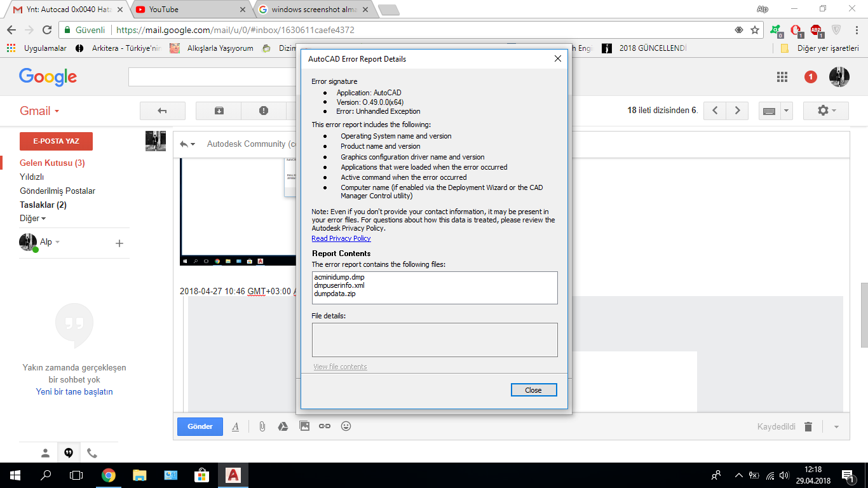The width and height of the screenshot is (868, 488).
Task: Open the Taslaklar (2) drafts folder
Action: coord(43,205)
